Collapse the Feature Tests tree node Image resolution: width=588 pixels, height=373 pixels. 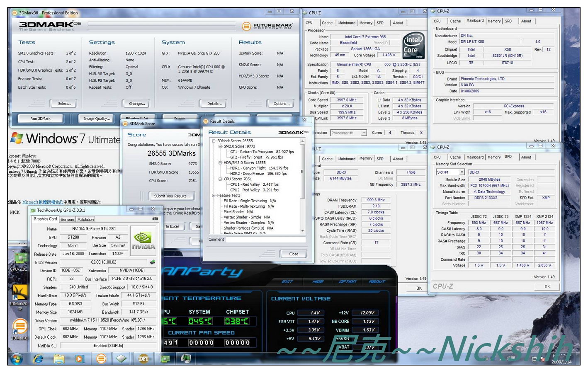tap(214, 195)
